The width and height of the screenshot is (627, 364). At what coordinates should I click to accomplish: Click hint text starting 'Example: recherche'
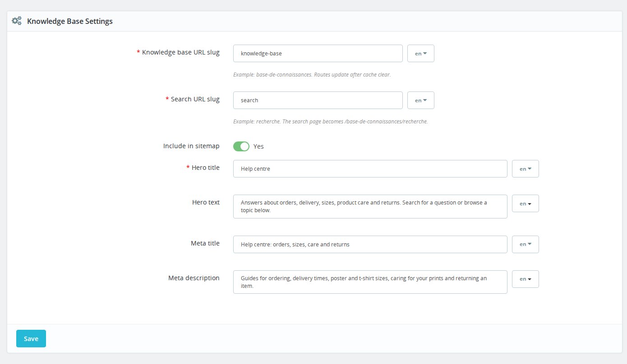[x=330, y=122]
